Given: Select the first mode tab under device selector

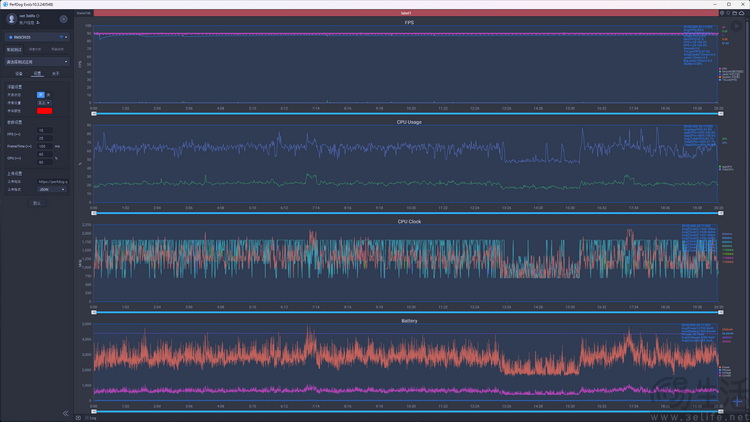Looking at the screenshot, I should 14,49.
